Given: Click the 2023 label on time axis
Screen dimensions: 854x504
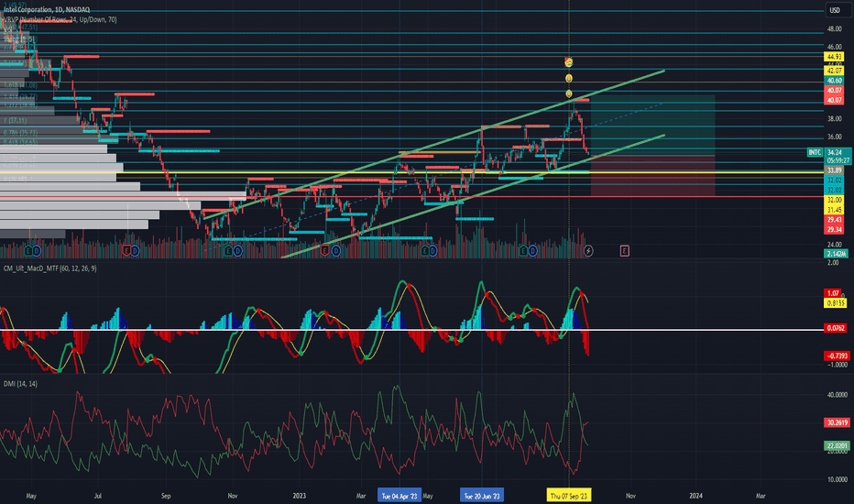Looking at the screenshot, I should tap(299, 496).
